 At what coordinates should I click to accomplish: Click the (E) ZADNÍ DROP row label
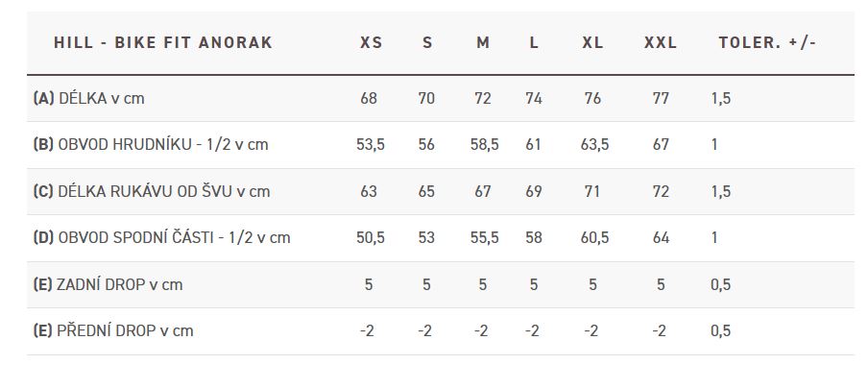coord(108,284)
